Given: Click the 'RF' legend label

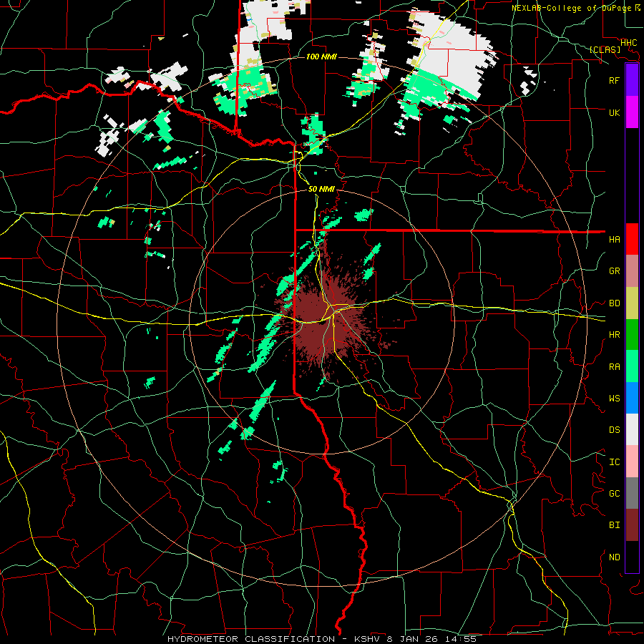Looking at the screenshot, I should click(x=614, y=80).
